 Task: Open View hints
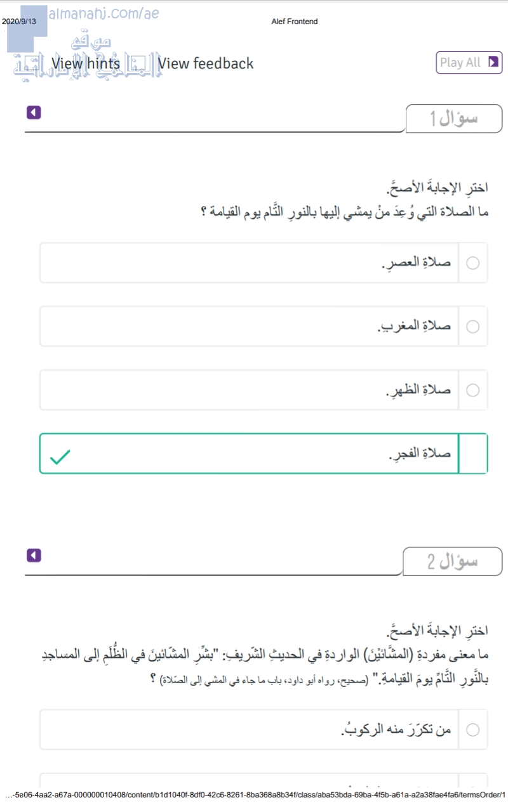(85, 63)
